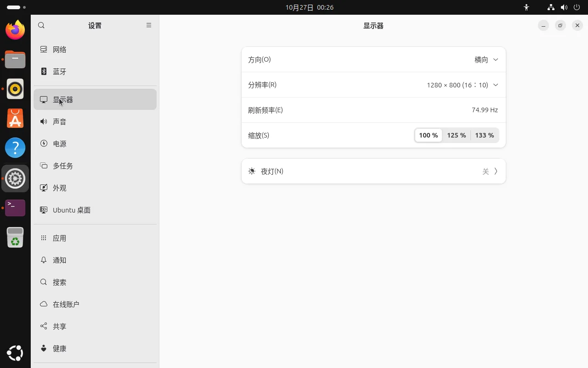Click the search icon in Settings sidebar
This screenshot has width=588, height=368.
[41, 25]
